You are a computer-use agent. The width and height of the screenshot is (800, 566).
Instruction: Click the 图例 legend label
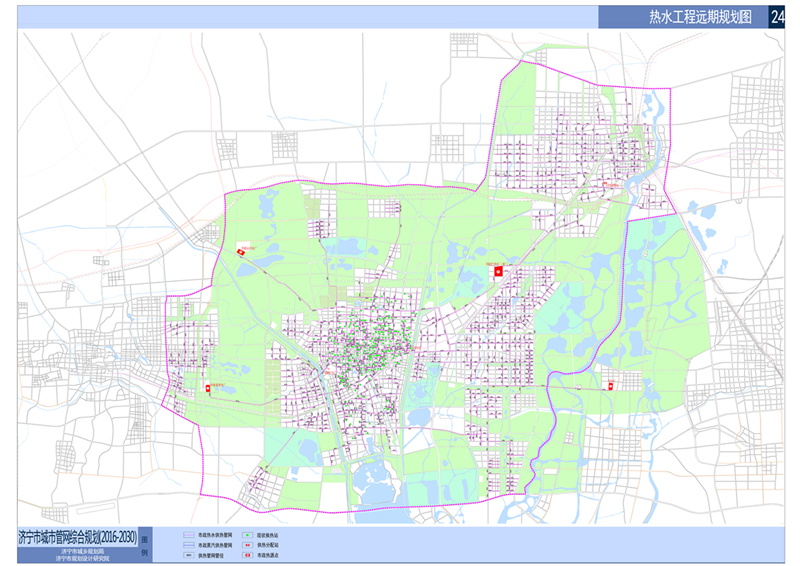pos(144,546)
